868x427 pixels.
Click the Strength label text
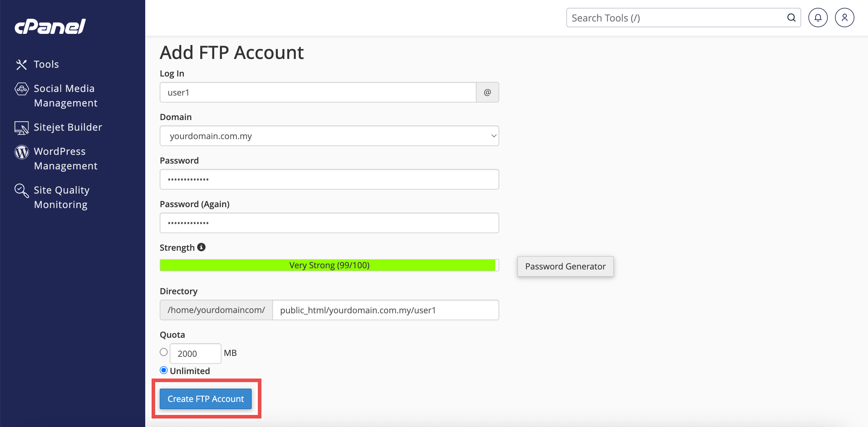(x=177, y=248)
